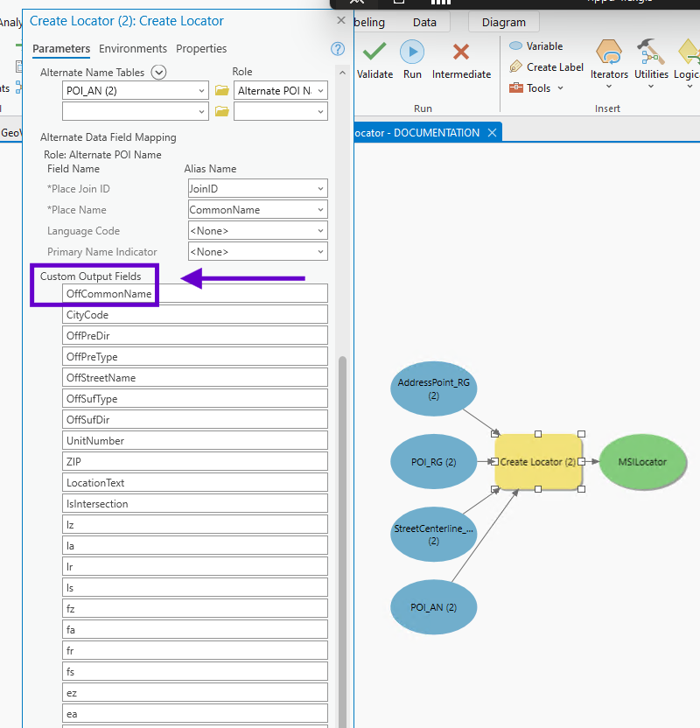Click the fz custom output field

click(195, 608)
